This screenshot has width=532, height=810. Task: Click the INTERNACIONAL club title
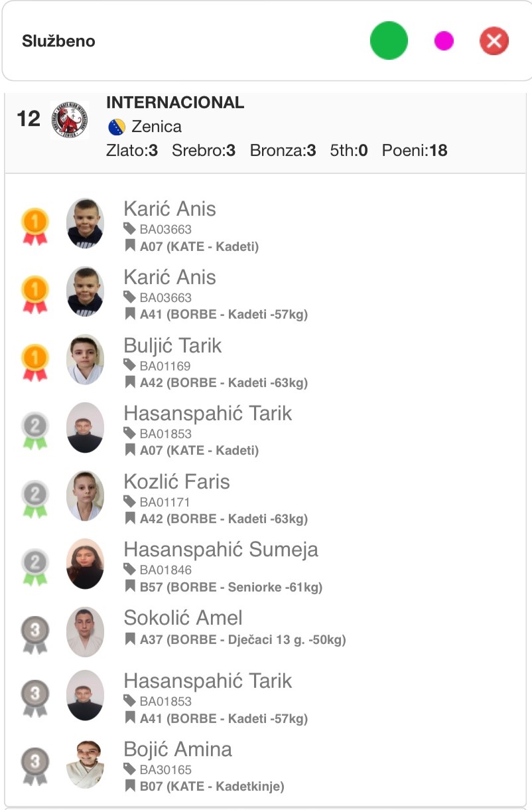(x=175, y=103)
